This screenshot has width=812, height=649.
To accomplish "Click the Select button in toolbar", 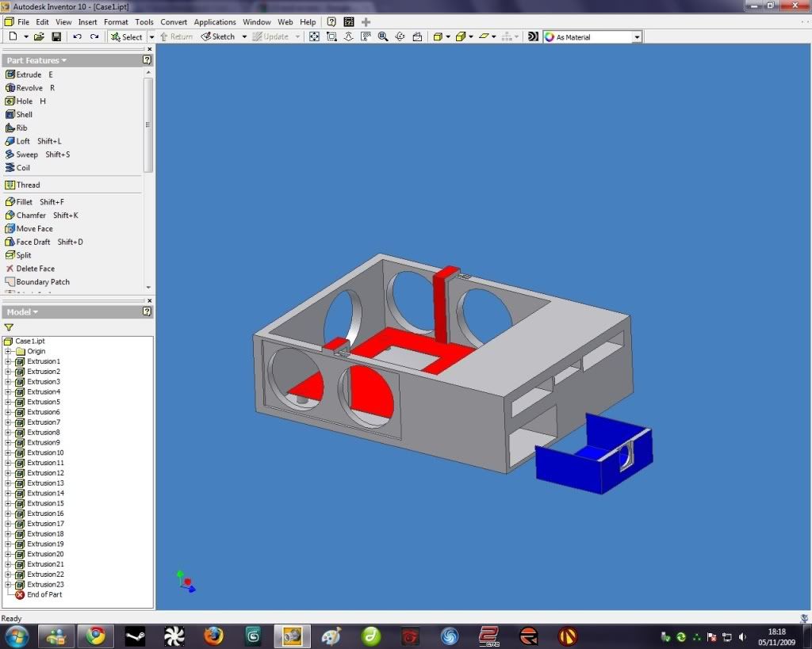I will click(x=126, y=36).
